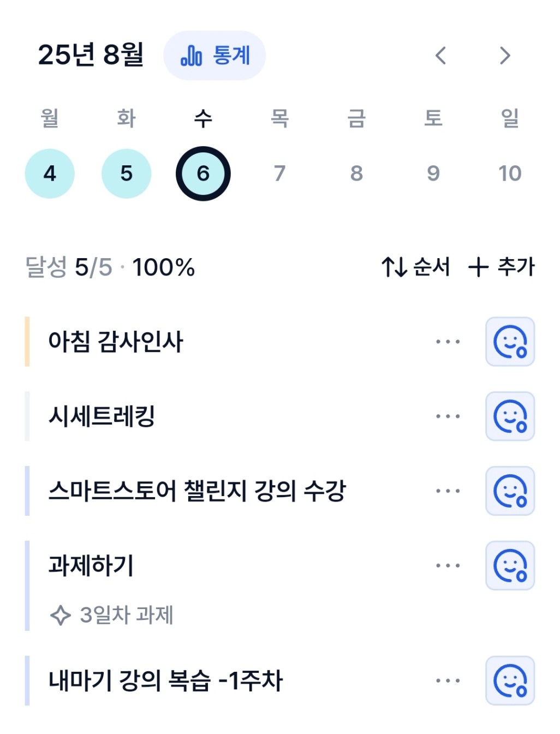Select Thursday the 7th in calendar
Viewport: 560px width, 734px height.
coord(279,174)
